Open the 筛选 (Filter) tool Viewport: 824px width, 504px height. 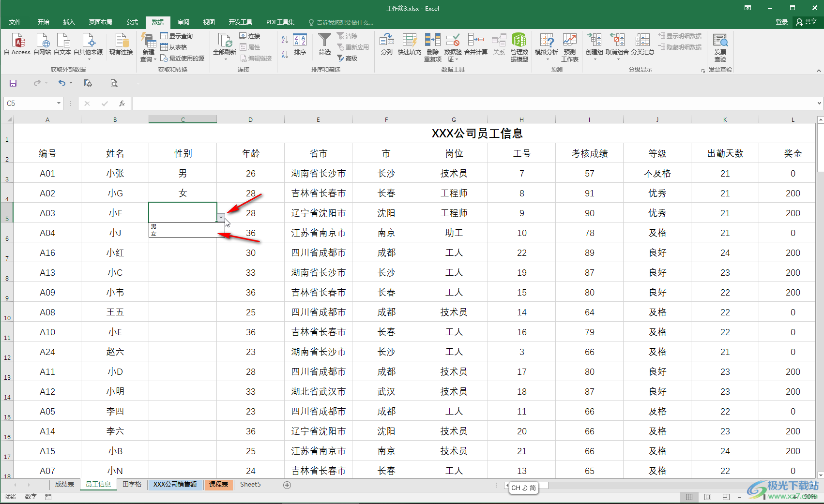pos(324,44)
